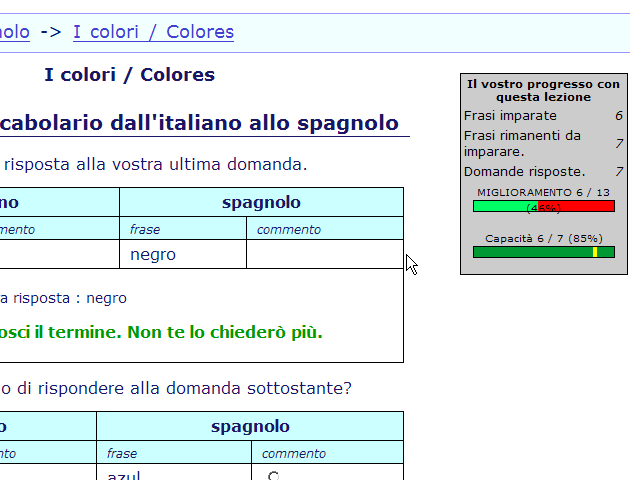This screenshot has height=480, width=640.
Task: Open the 'I colori / Colores' breadcrumb link
Action: [x=153, y=32]
